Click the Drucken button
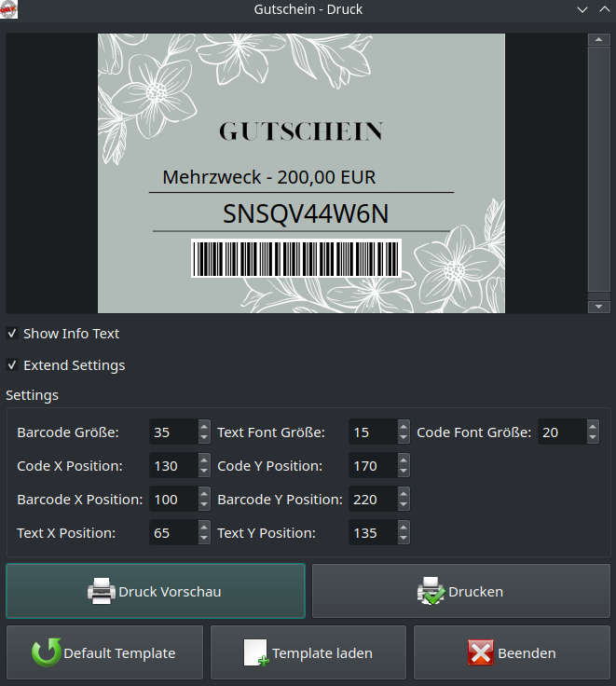Screen dimensions: 616x686 click(461, 591)
